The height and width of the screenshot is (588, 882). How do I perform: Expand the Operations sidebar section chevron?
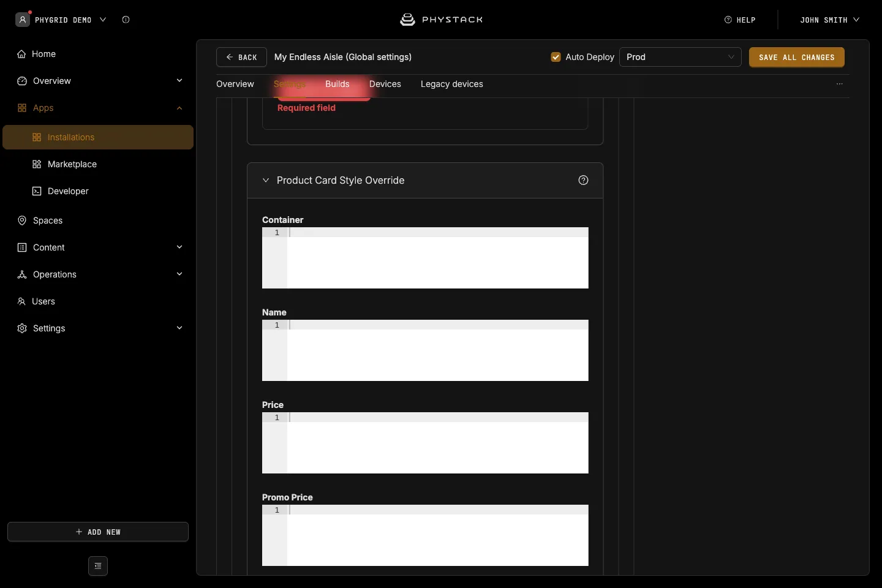point(179,274)
